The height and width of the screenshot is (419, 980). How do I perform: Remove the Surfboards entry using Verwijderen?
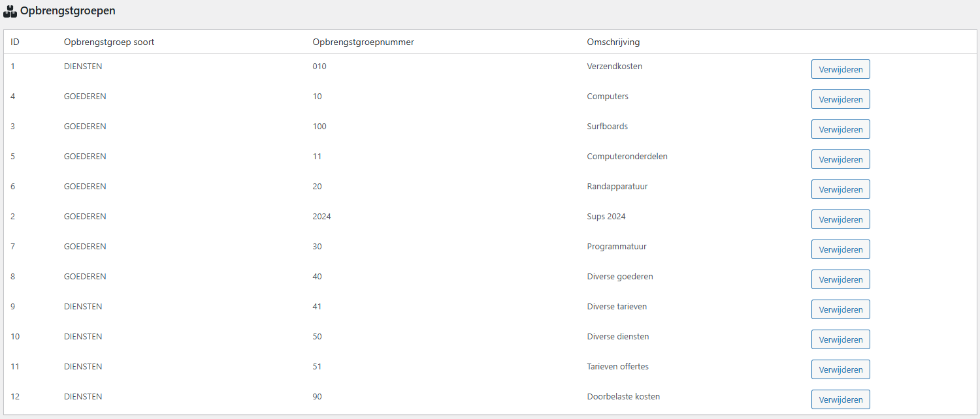(x=840, y=129)
